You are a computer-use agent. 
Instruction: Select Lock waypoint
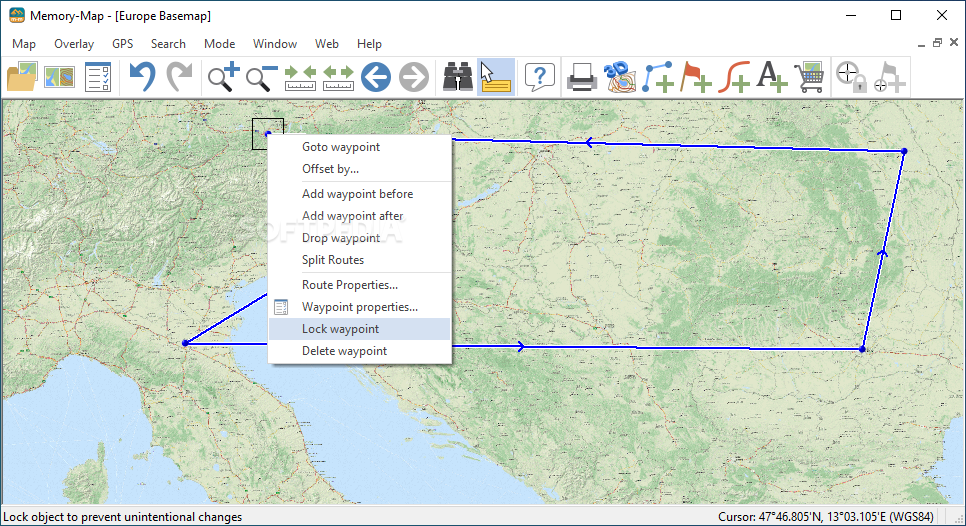[360, 329]
